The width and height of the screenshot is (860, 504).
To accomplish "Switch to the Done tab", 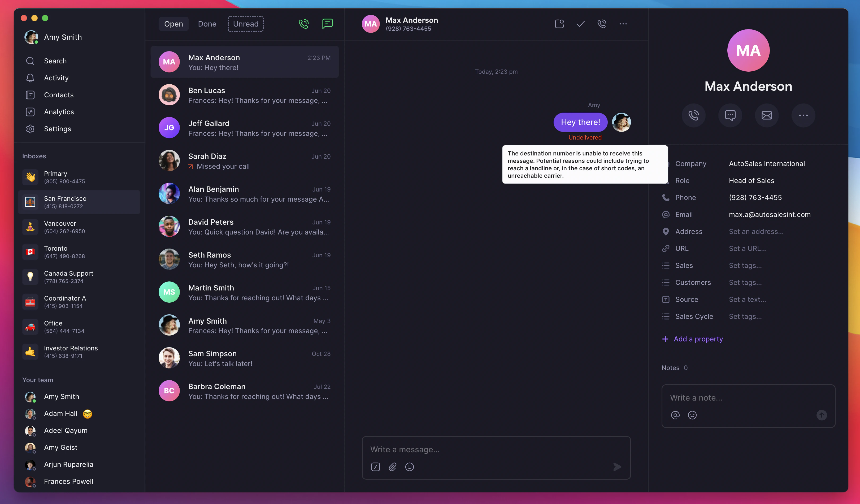I will 207,24.
